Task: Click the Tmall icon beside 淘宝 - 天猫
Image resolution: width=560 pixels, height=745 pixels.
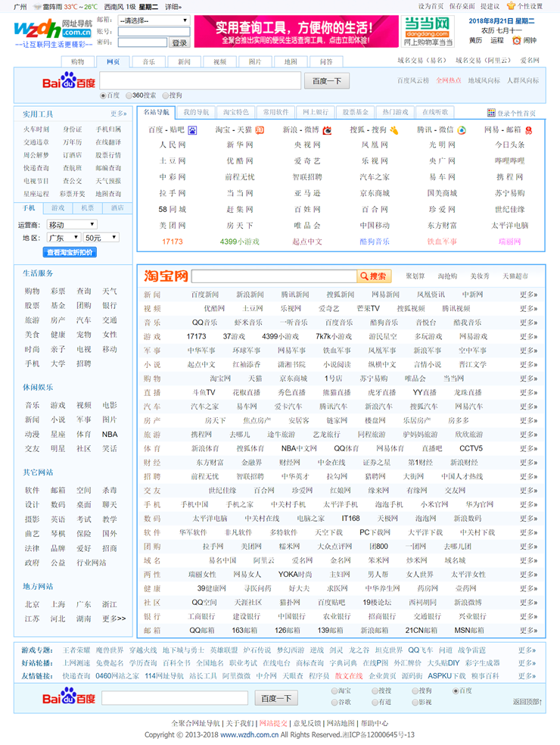Action: coord(260,130)
